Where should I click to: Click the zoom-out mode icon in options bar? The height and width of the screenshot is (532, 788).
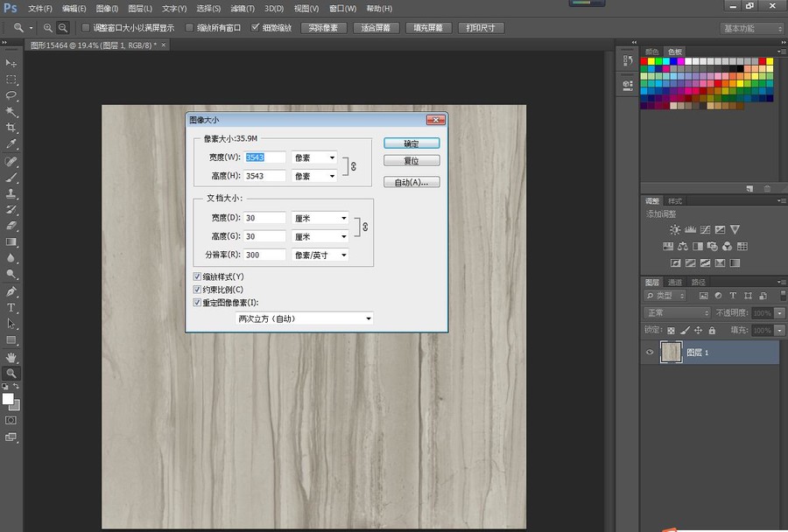[x=63, y=28]
